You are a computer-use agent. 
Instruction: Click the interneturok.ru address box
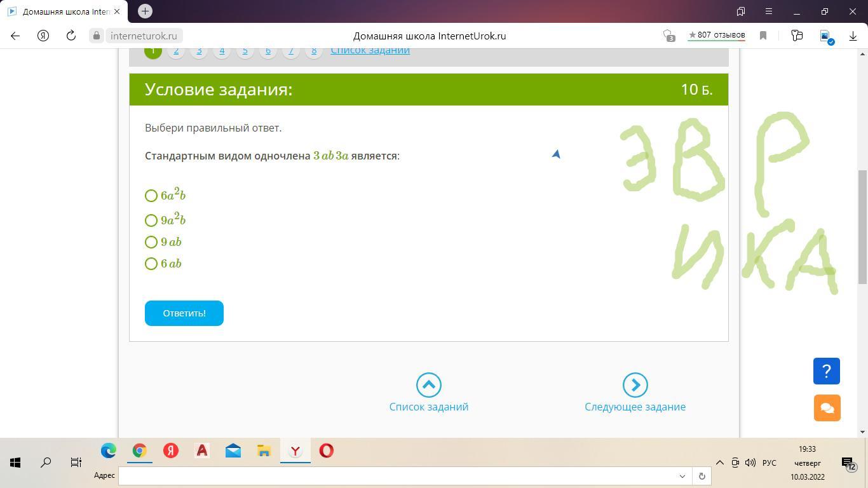(144, 36)
